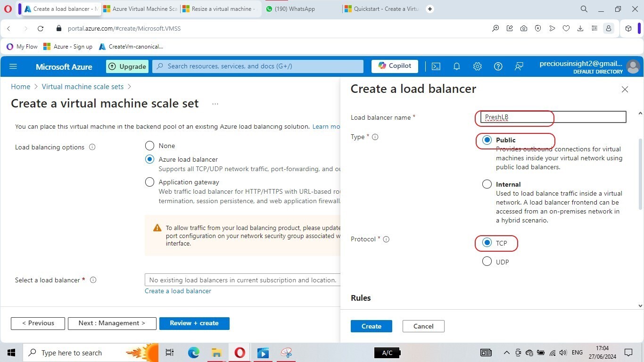Choose the Internal load balancer type
This screenshot has height=362, width=644.
click(487, 184)
